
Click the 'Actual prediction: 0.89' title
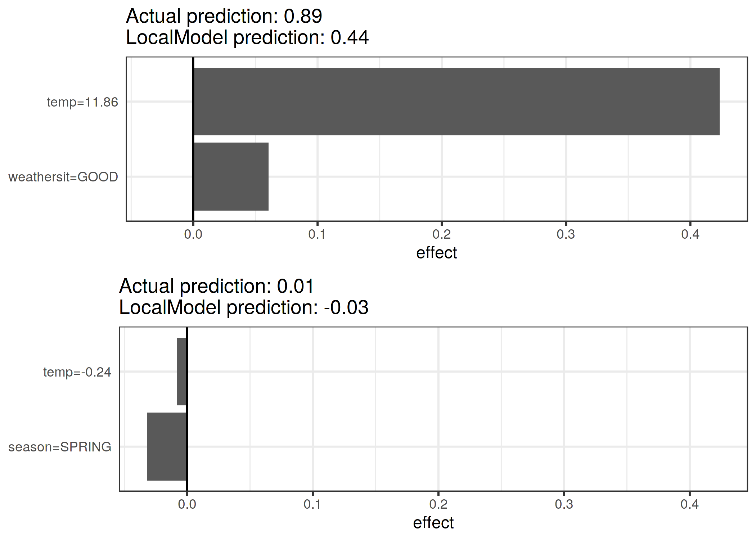point(224,16)
